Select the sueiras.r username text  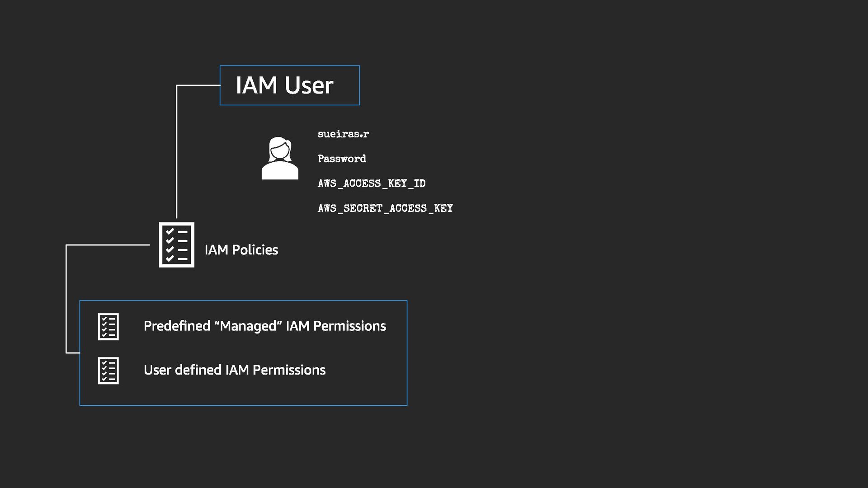point(343,134)
